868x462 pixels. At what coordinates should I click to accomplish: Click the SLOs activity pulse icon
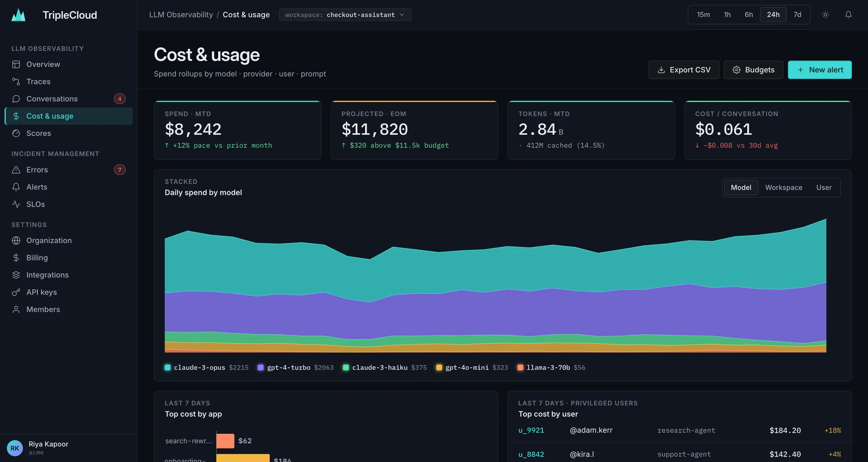(16, 204)
